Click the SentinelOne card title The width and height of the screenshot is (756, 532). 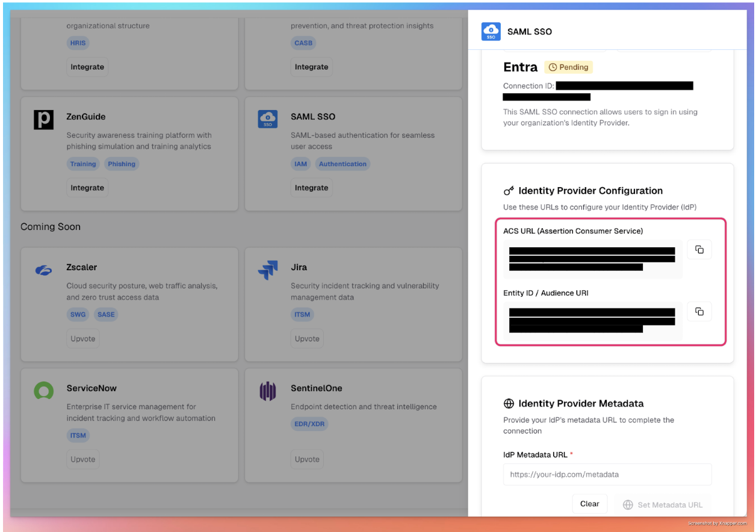(x=317, y=388)
